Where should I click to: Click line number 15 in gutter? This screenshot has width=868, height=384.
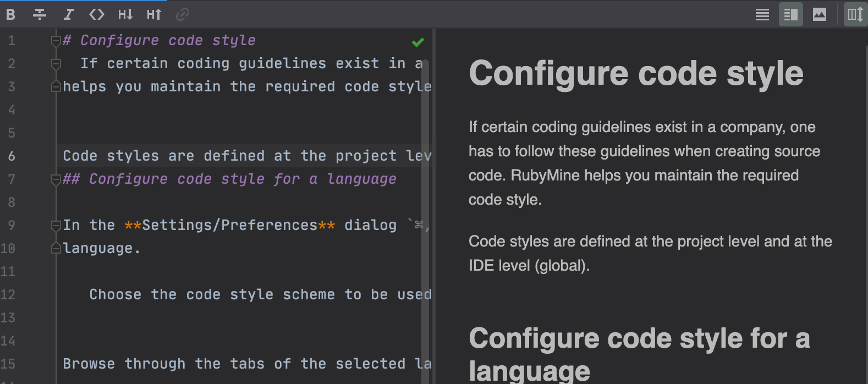point(8,364)
